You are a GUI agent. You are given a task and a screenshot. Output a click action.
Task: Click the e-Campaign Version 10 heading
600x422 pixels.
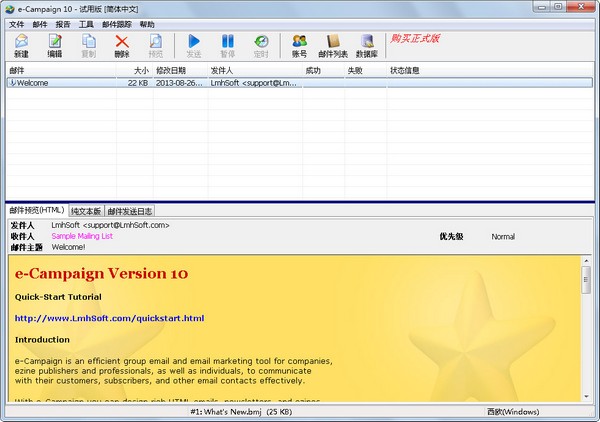coord(101,274)
